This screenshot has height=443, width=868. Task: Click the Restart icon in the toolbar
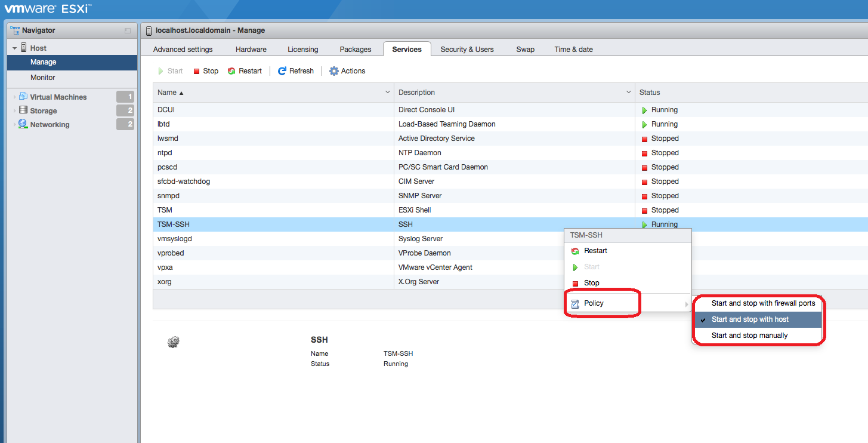[x=231, y=71]
